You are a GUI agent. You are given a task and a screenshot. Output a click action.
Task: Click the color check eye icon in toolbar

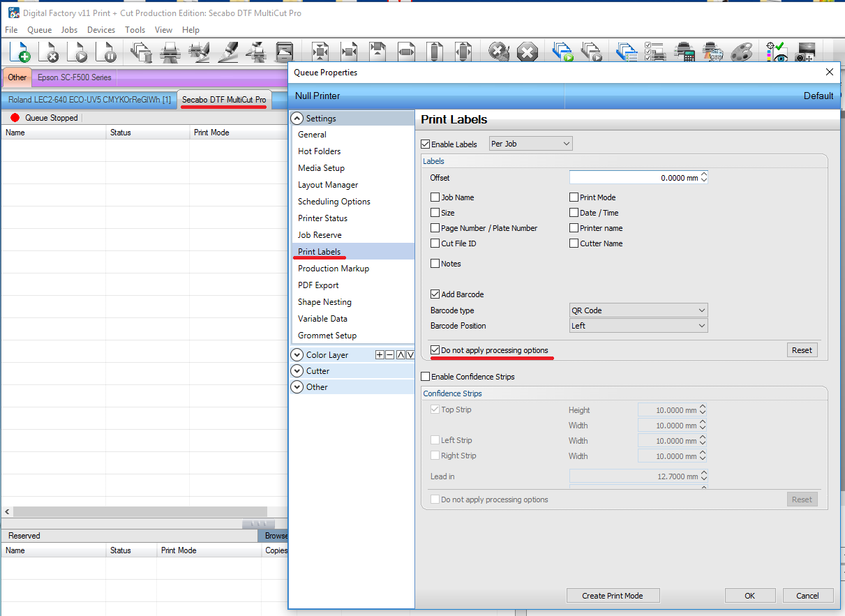coord(777,52)
